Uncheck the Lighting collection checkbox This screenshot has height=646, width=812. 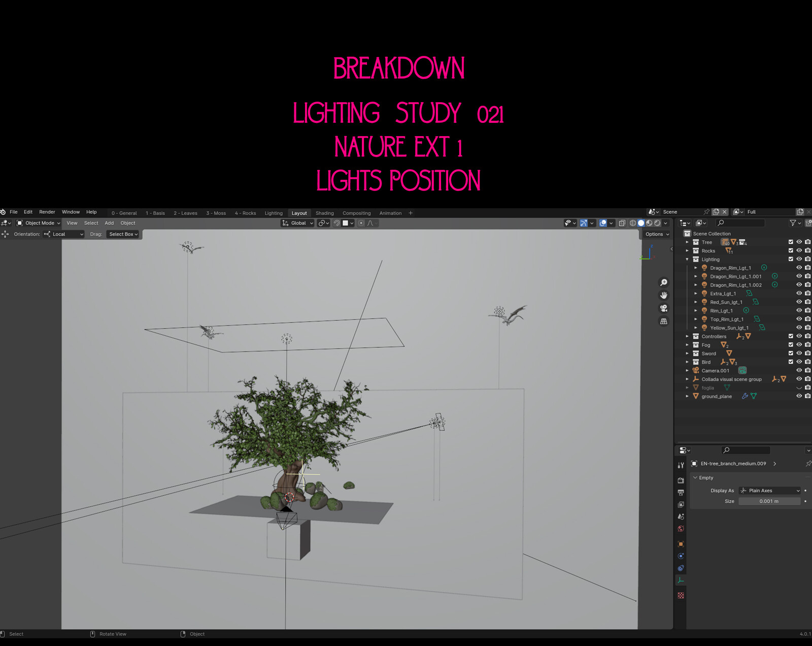(x=791, y=260)
